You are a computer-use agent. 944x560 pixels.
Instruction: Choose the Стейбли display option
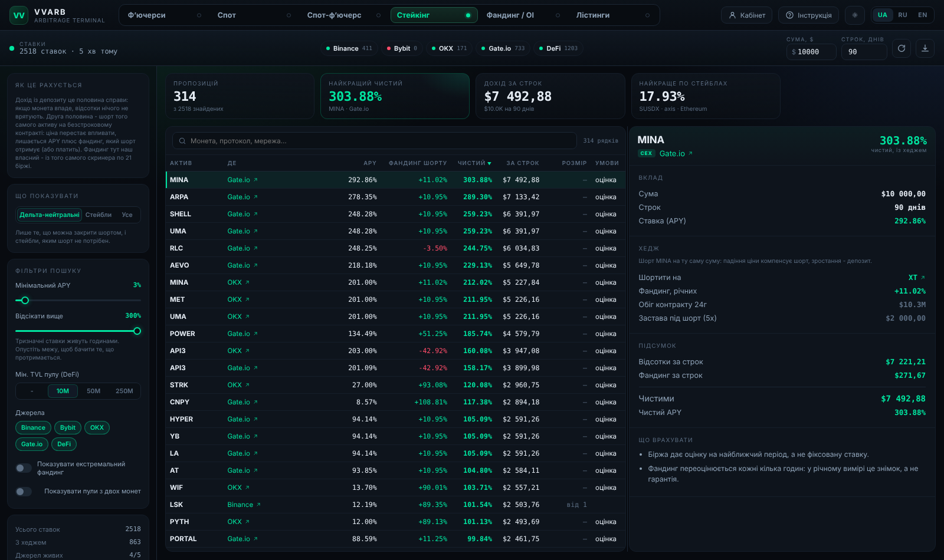[99, 215]
